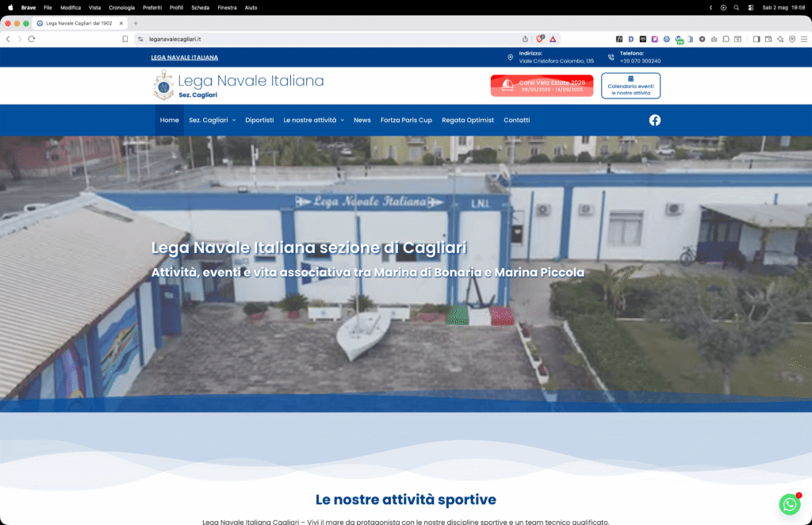Open the Regata Optimist page
The width and height of the screenshot is (812, 525).
pyautogui.click(x=468, y=120)
